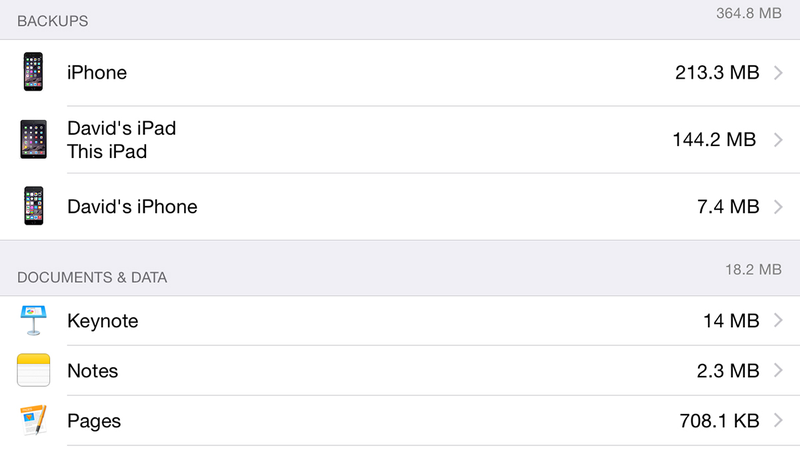Tap the Pages app icon
The width and height of the screenshot is (800, 450).
33,420
